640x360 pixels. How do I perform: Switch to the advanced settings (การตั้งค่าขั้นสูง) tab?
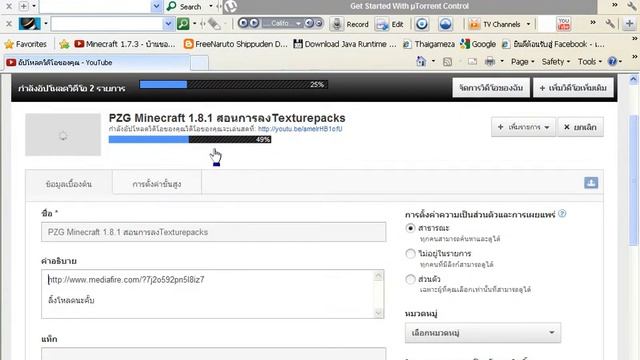(157, 184)
